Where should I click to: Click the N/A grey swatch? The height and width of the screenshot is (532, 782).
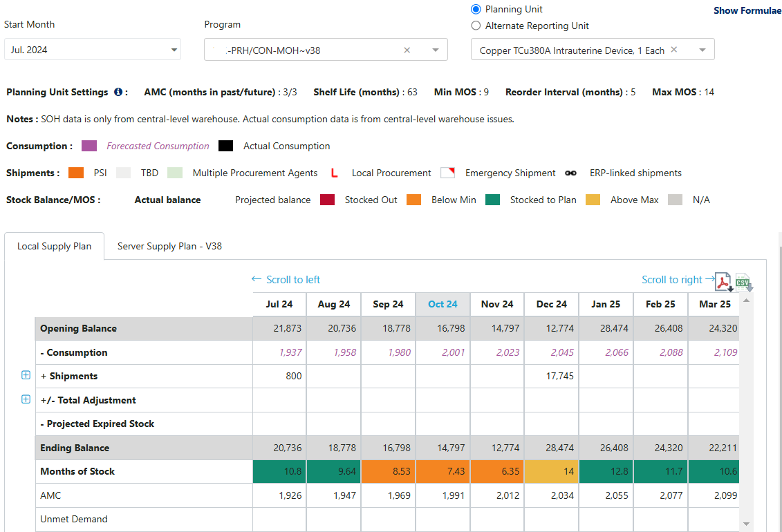tap(675, 200)
